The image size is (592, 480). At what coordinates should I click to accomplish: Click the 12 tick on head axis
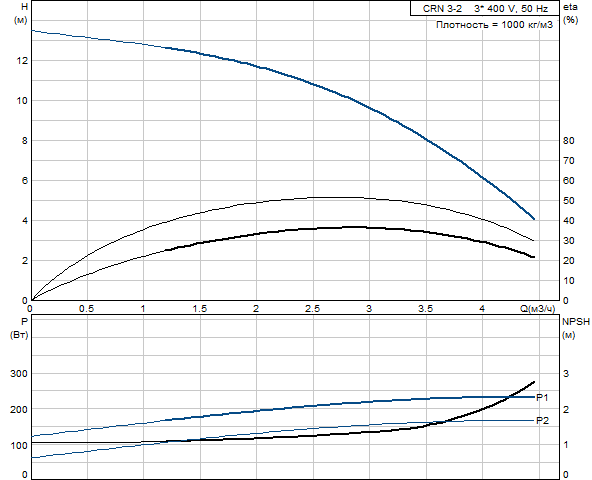[x=22, y=60]
